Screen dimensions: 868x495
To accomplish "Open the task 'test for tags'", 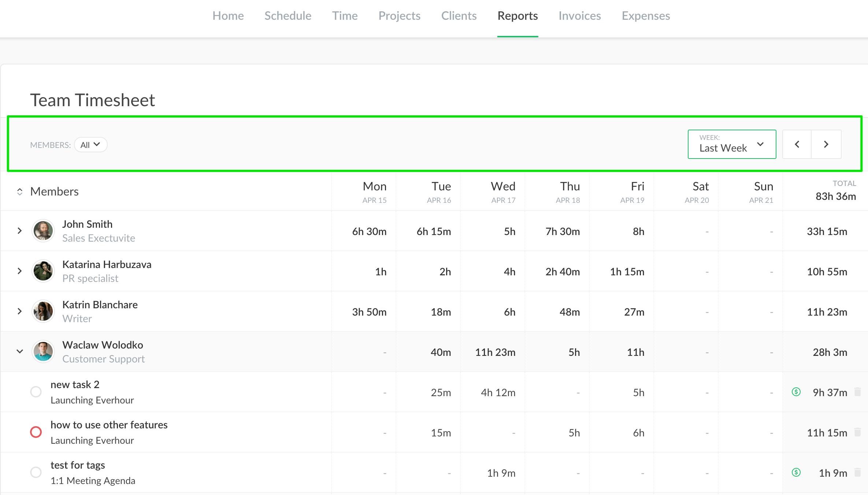I will tap(78, 465).
